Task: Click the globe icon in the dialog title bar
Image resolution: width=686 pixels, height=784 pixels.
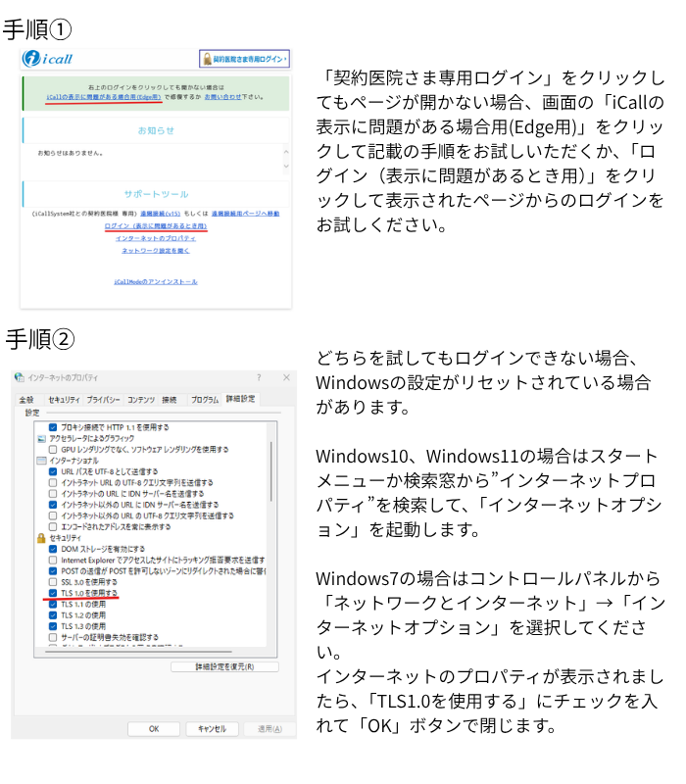Action: 20,378
